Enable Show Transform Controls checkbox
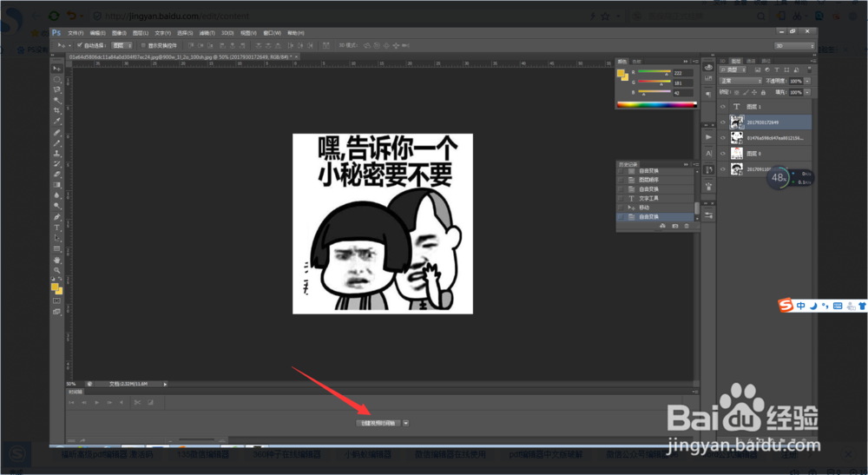This screenshot has height=475, width=868. coord(143,45)
